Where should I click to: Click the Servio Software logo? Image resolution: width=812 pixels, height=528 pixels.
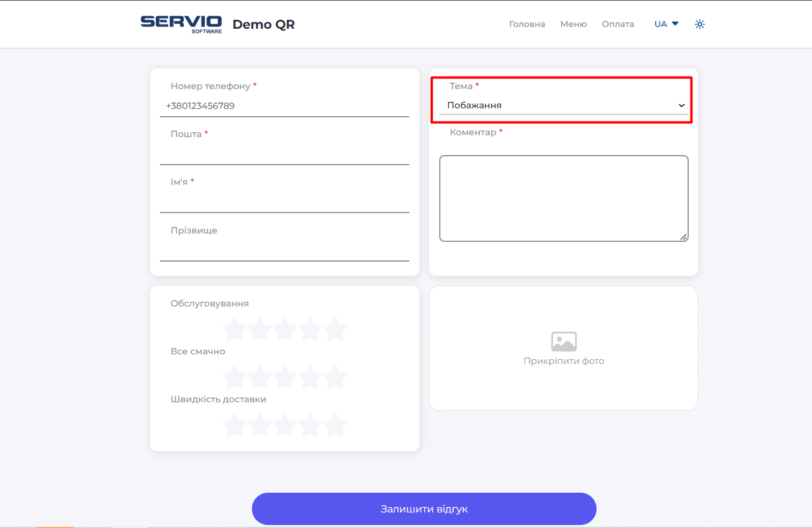(181, 24)
